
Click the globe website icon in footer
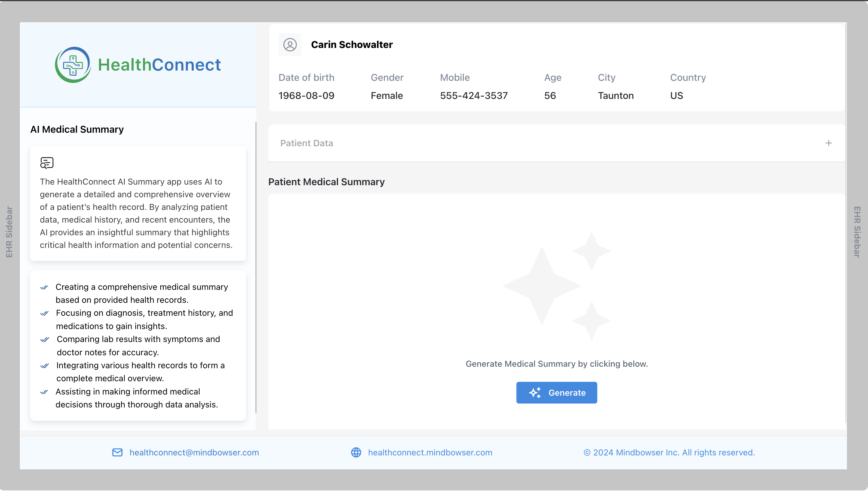(356, 452)
